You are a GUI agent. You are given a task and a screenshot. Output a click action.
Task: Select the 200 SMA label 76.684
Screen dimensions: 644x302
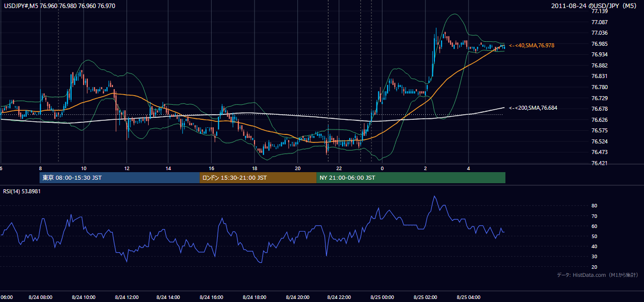click(x=533, y=108)
